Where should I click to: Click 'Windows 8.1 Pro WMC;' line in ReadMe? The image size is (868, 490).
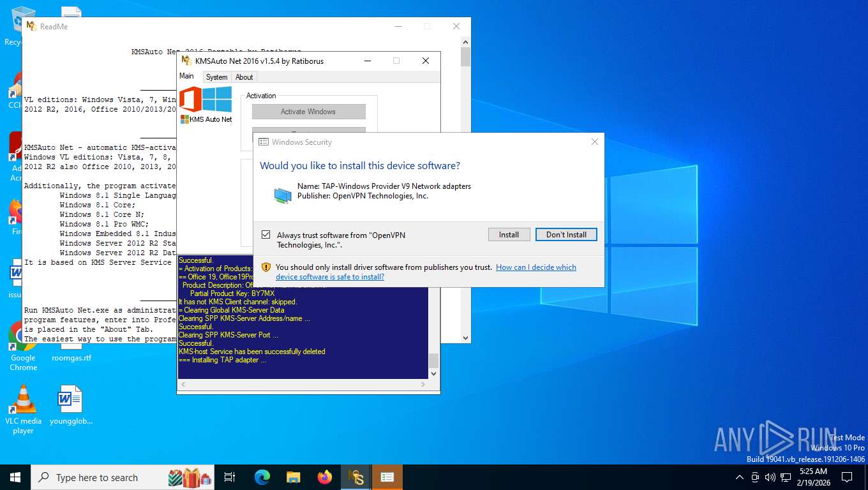point(105,224)
